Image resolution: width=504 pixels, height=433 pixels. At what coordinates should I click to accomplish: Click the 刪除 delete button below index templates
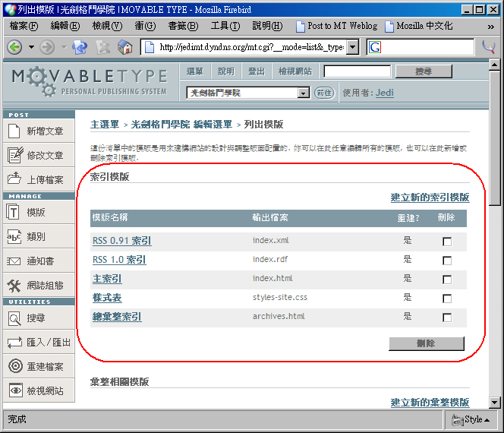click(x=427, y=343)
